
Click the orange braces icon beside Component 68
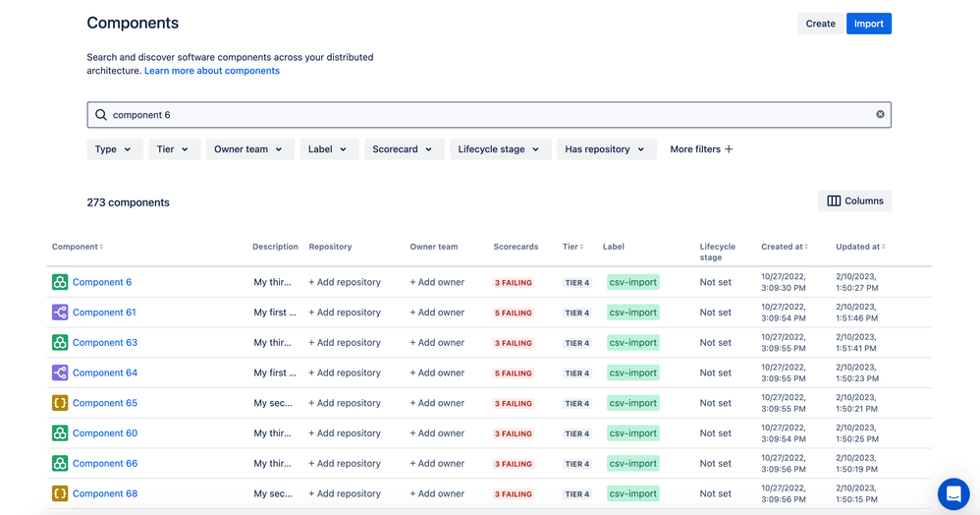(x=59, y=493)
